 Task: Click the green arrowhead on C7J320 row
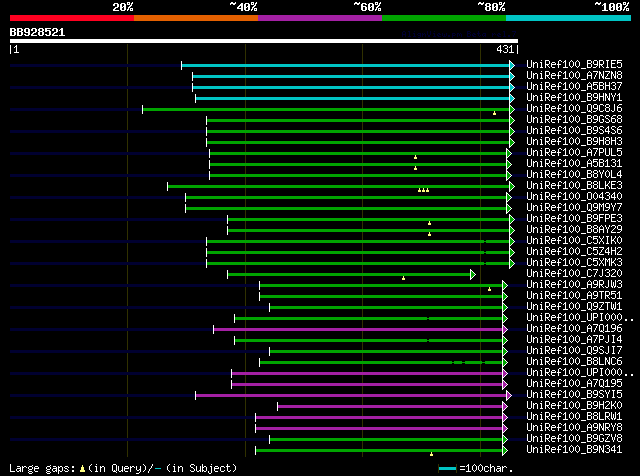tap(473, 274)
